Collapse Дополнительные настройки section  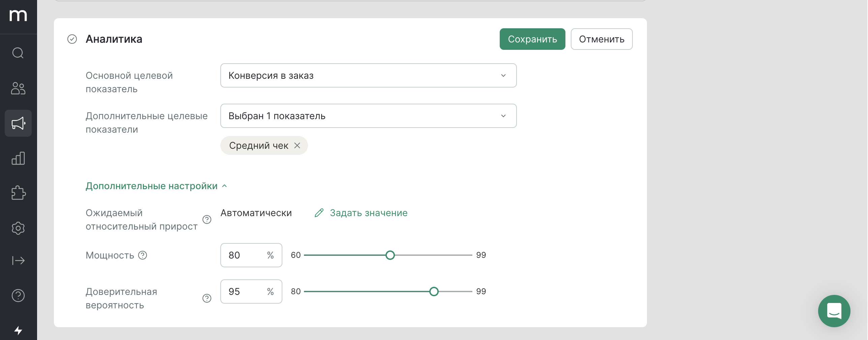tap(156, 186)
